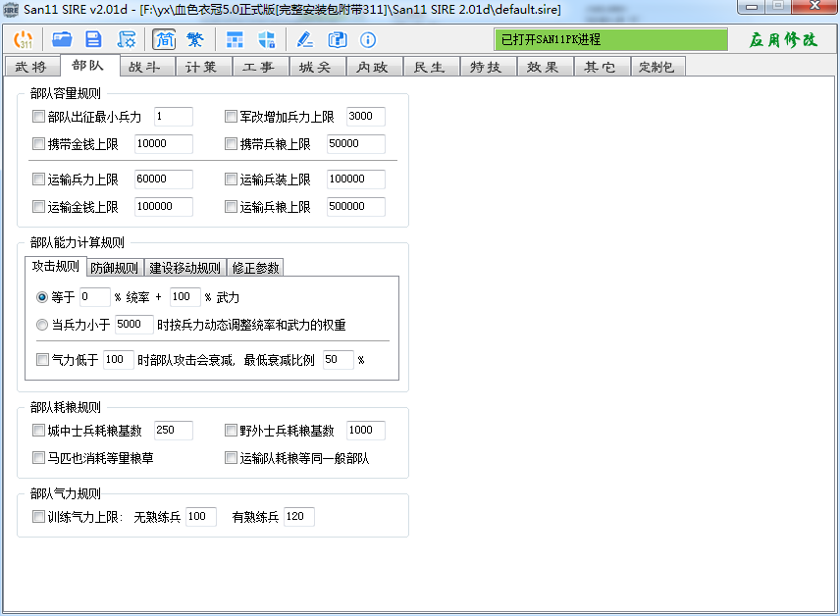The height and width of the screenshot is (616, 840).
Task: Open the info circle icon
Action: pos(367,39)
